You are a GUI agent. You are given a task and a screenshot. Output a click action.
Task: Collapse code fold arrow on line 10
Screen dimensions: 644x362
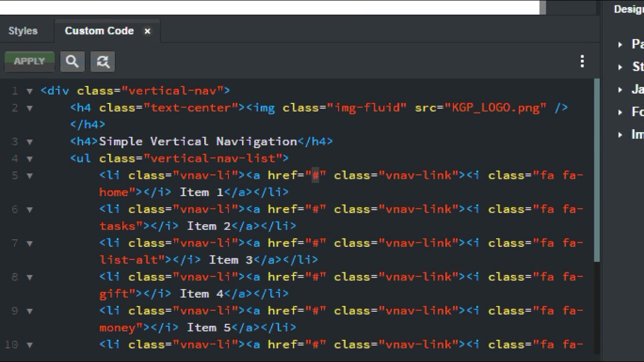(x=30, y=344)
